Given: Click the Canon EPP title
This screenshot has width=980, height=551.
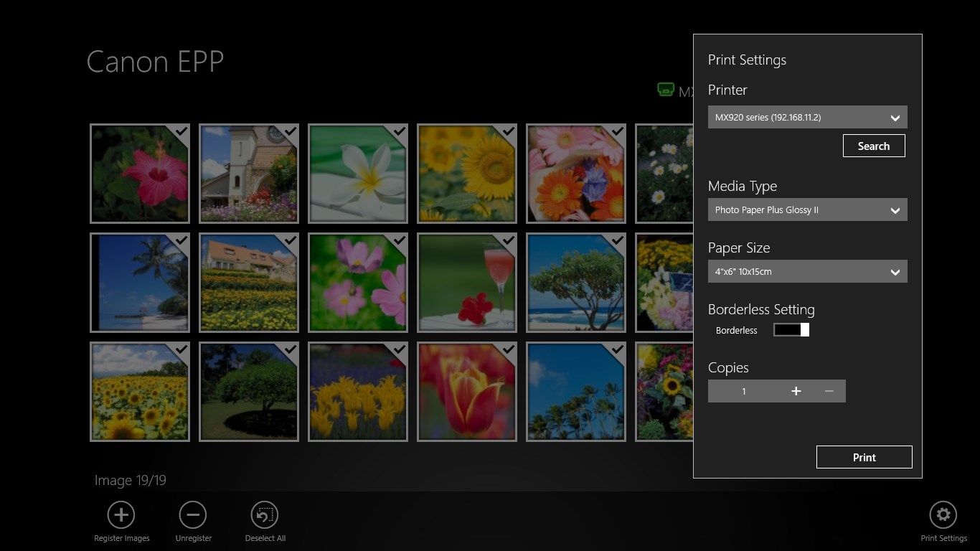Looking at the screenshot, I should [155, 62].
